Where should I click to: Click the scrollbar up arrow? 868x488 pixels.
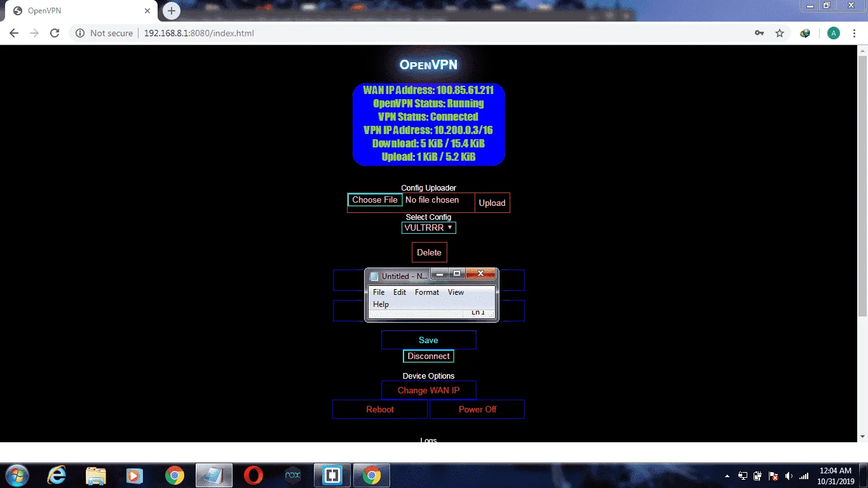click(862, 50)
